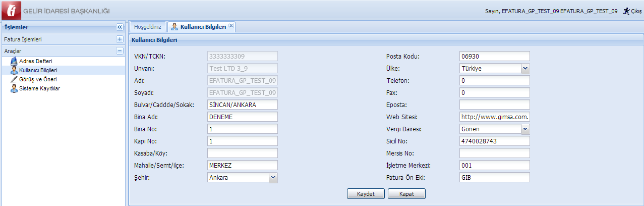Click into the Eposta input field
This screenshot has width=644, height=206.
[494, 105]
